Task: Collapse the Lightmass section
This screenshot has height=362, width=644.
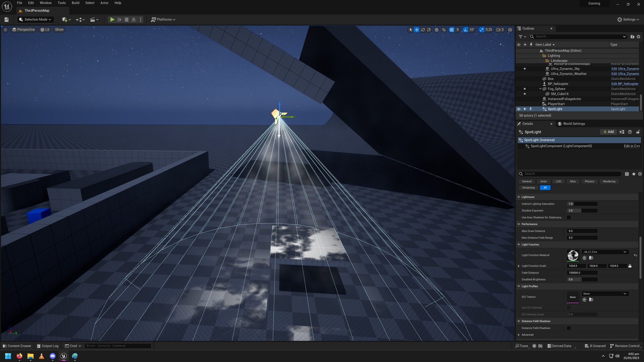Action: coord(519,197)
